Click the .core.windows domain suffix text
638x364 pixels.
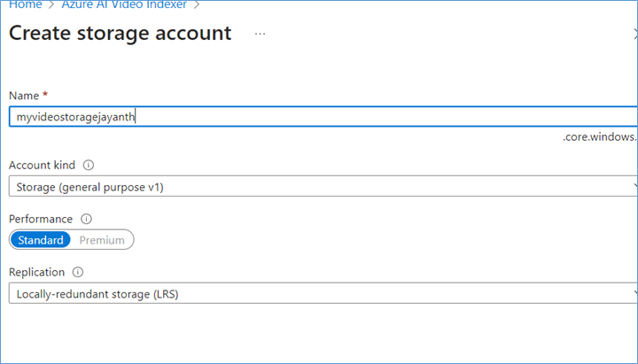[600, 137]
